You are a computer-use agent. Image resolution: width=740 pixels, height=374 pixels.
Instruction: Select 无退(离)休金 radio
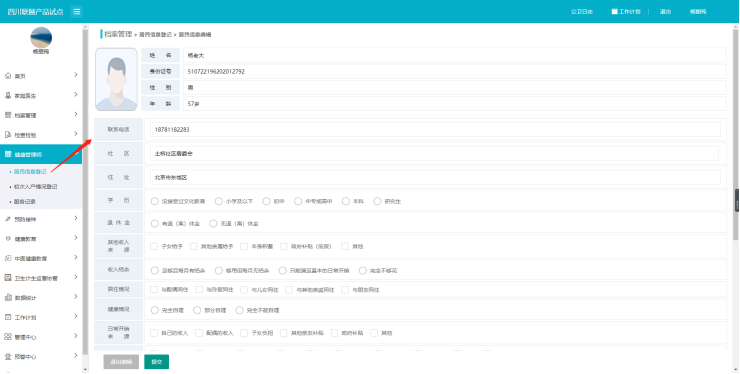coord(213,223)
